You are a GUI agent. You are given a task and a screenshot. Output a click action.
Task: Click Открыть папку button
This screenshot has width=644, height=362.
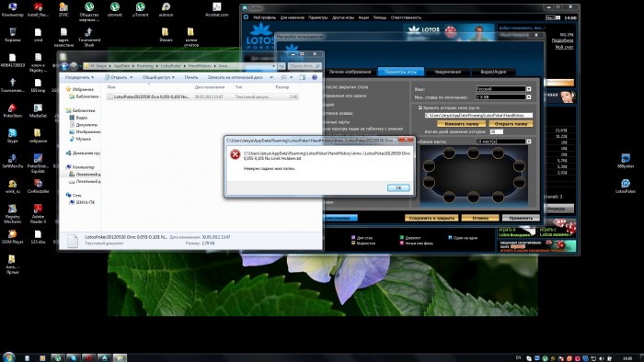[511, 124]
